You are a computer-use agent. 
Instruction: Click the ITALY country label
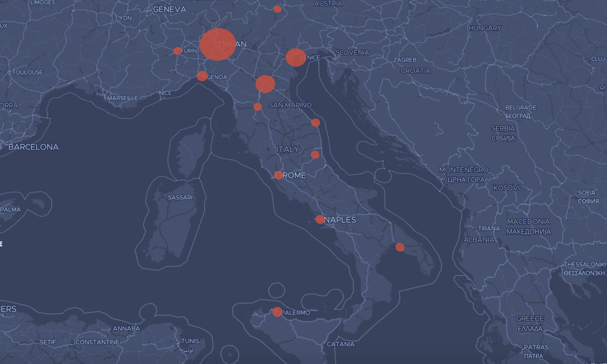288,149
